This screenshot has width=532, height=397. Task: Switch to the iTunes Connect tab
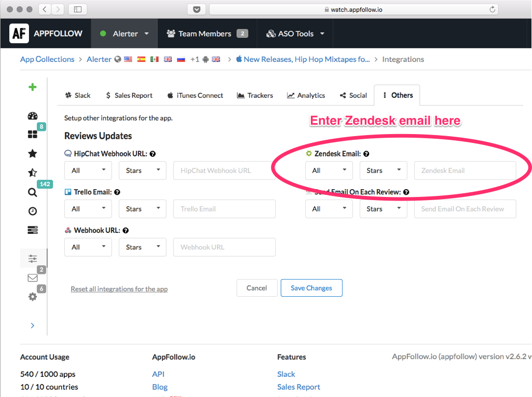point(195,96)
